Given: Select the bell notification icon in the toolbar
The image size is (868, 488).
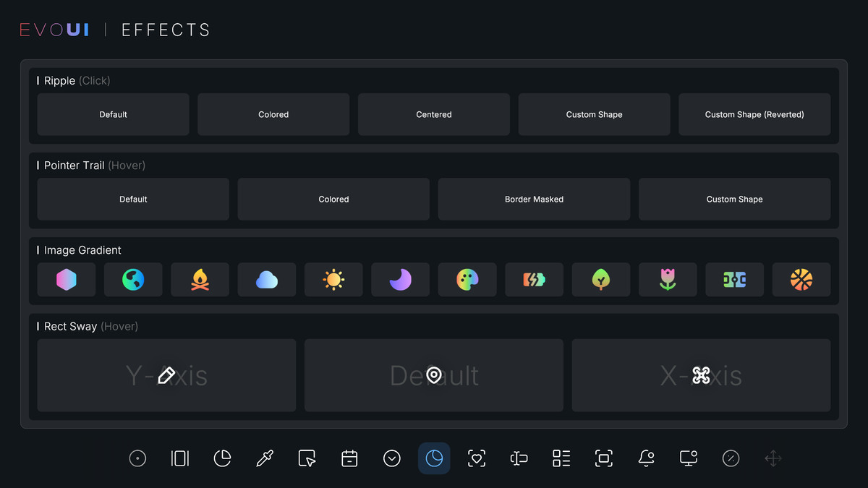Looking at the screenshot, I should click(x=646, y=458).
